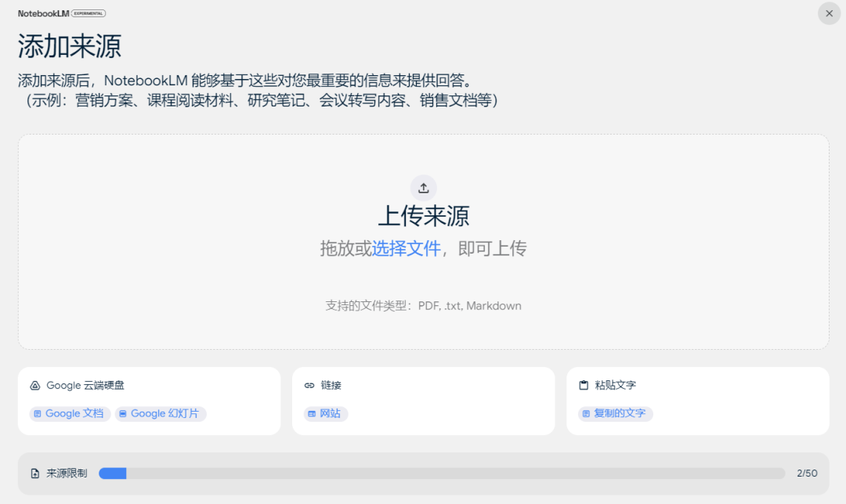Click the 上传来源 heading
846x504 pixels.
pyautogui.click(x=423, y=216)
